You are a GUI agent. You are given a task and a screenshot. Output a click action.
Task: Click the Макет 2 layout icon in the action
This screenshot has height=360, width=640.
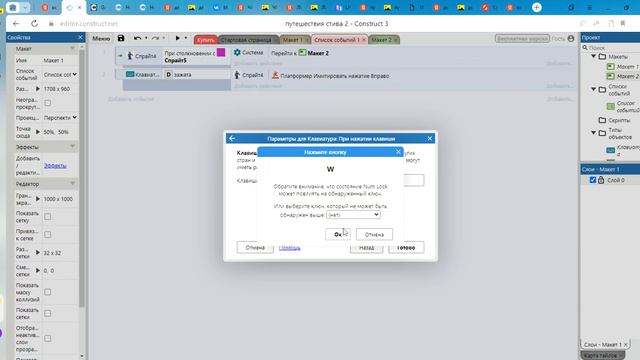point(302,53)
